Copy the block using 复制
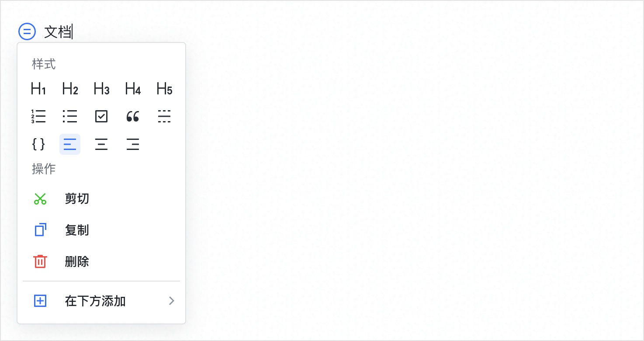Image resolution: width=644 pixels, height=341 pixels. coord(77,230)
